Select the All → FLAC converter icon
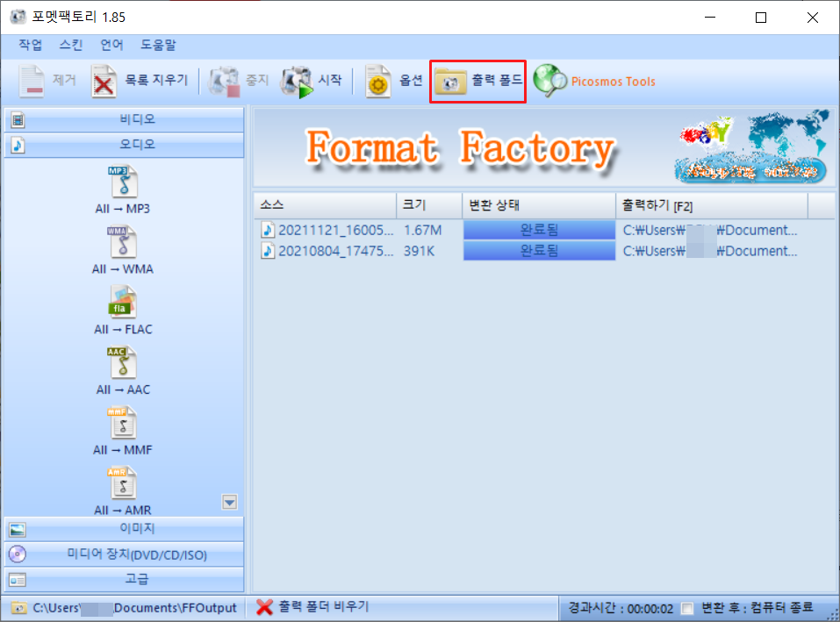Screen dimensions: 840x622 tap(123, 302)
